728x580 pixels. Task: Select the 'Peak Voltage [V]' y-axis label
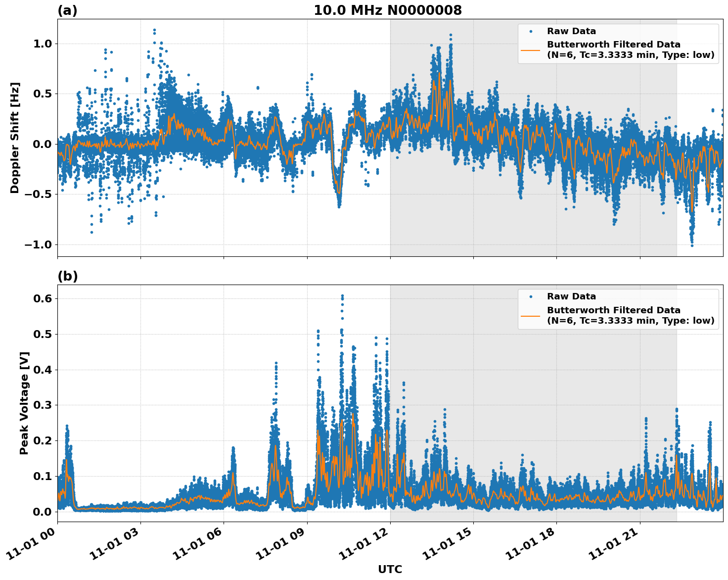(x=24, y=403)
